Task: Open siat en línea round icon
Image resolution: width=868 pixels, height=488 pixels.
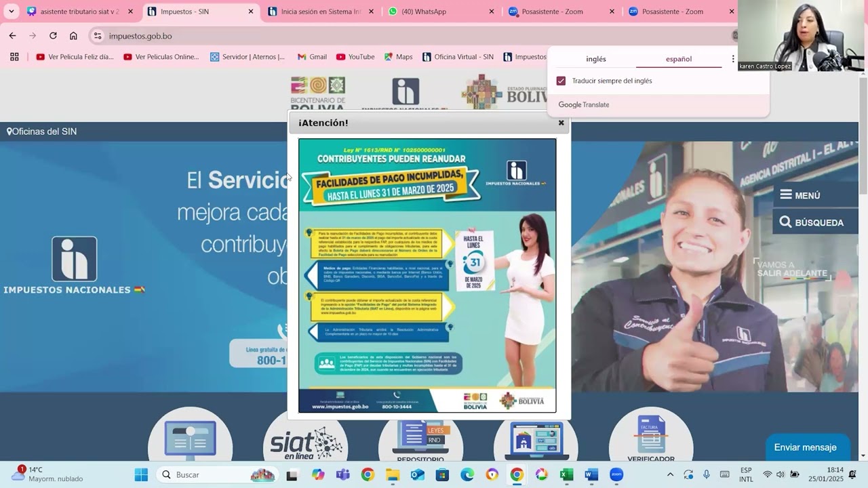Action: coord(306,441)
